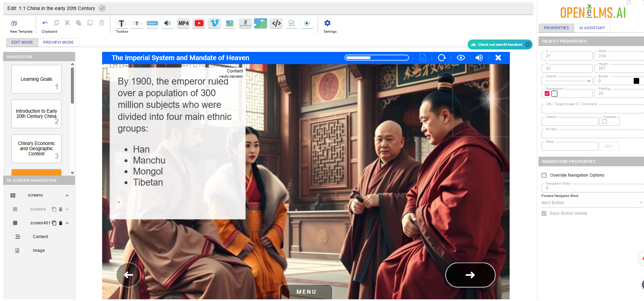Insert a checkbox quiz element
This screenshot has width=644, height=301.
292,23
